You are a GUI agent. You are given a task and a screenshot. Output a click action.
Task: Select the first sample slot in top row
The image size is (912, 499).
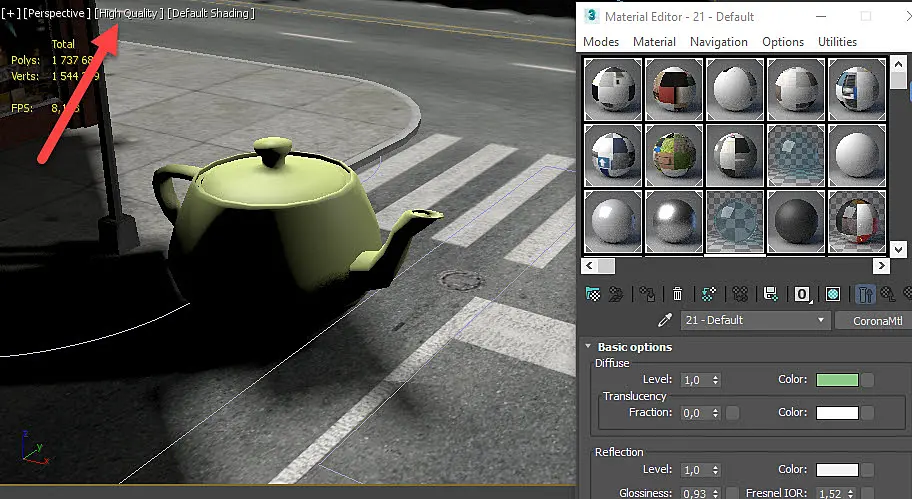click(x=612, y=89)
